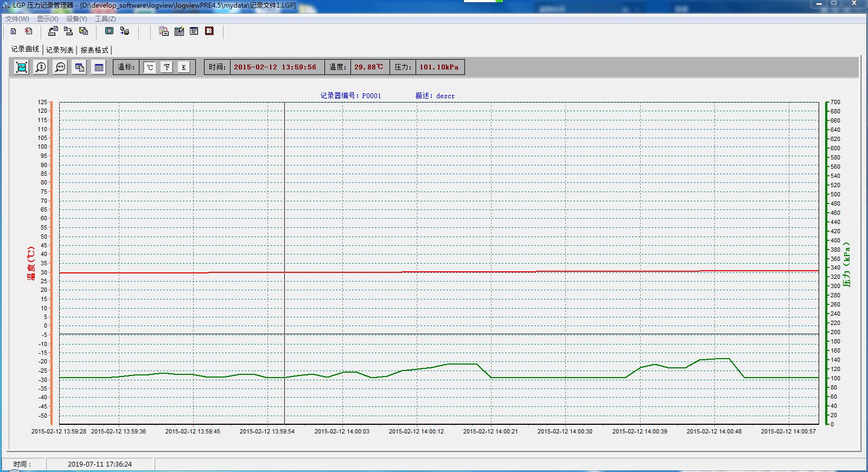This screenshot has width=868, height=472.
Task: Open the 设备(Y) menu
Action: click(x=76, y=19)
